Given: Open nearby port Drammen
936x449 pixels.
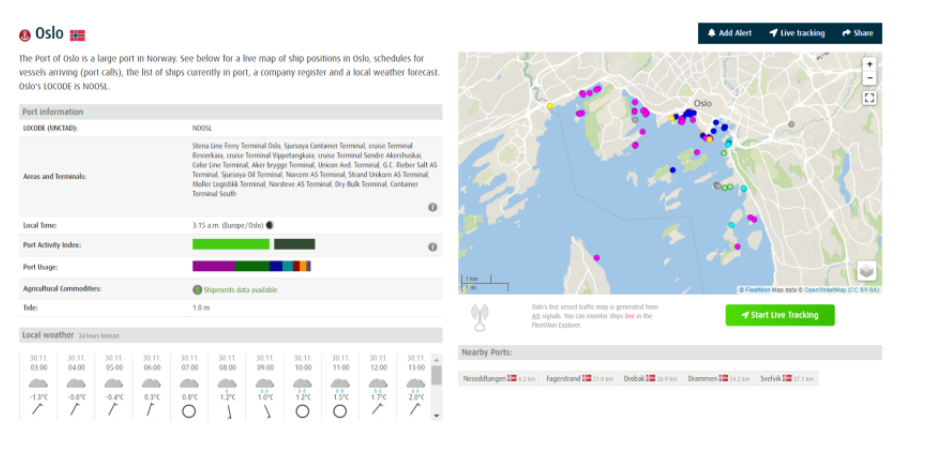Looking at the screenshot, I should (x=718, y=379).
